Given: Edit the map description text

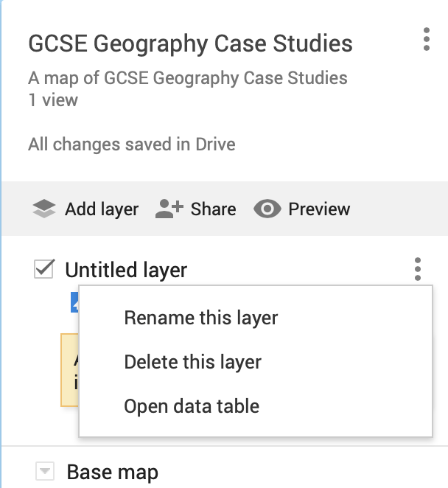Looking at the screenshot, I should (x=187, y=78).
